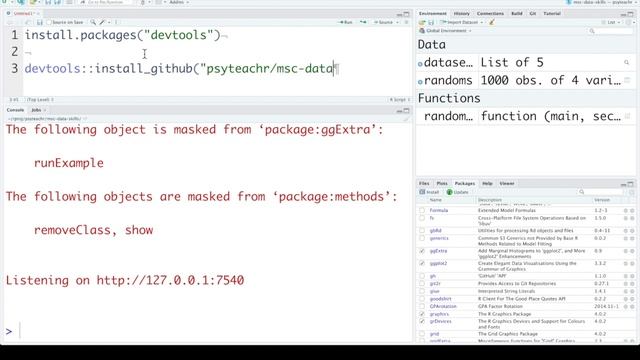
Task: Switch to the History tab
Action: (x=461, y=14)
